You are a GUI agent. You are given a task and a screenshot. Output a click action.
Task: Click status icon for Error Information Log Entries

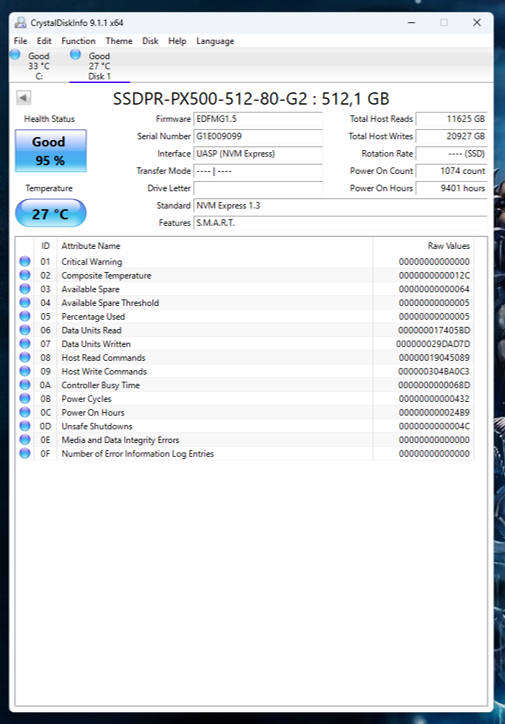tap(25, 453)
